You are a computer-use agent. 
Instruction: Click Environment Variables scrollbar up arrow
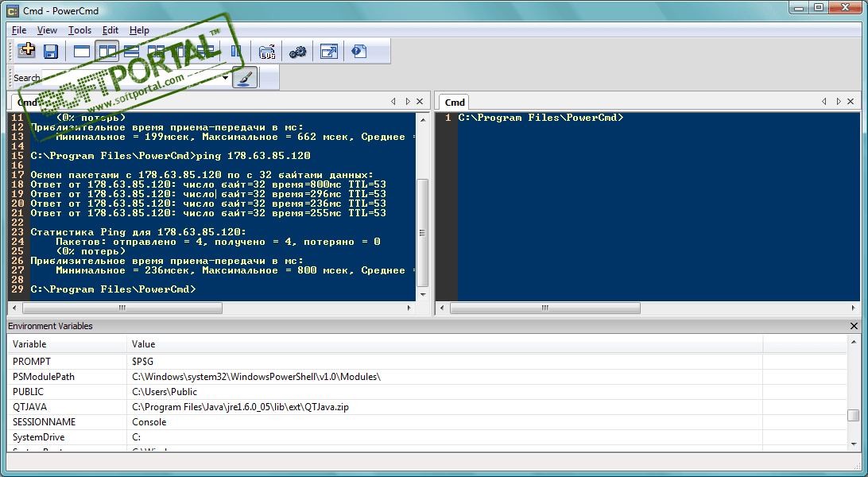(853, 343)
